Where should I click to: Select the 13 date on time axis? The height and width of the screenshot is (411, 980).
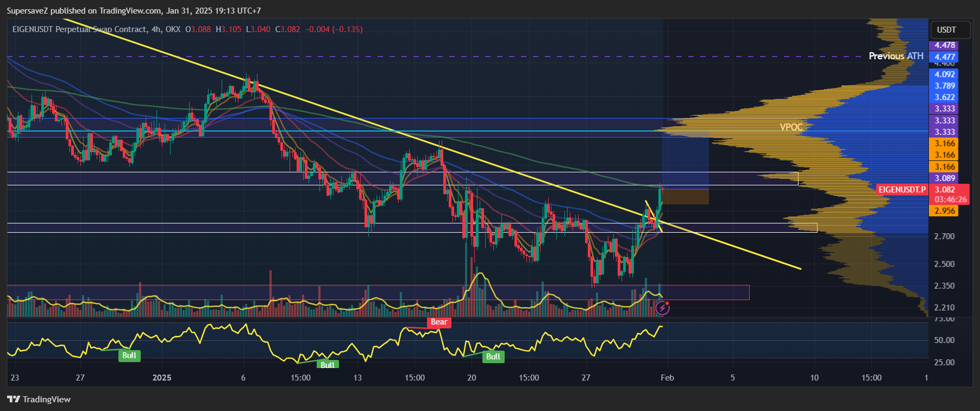point(357,378)
